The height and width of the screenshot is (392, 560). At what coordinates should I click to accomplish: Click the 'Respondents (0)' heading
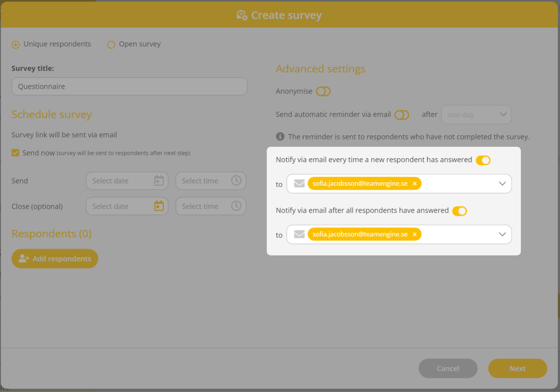[x=52, y=234]
